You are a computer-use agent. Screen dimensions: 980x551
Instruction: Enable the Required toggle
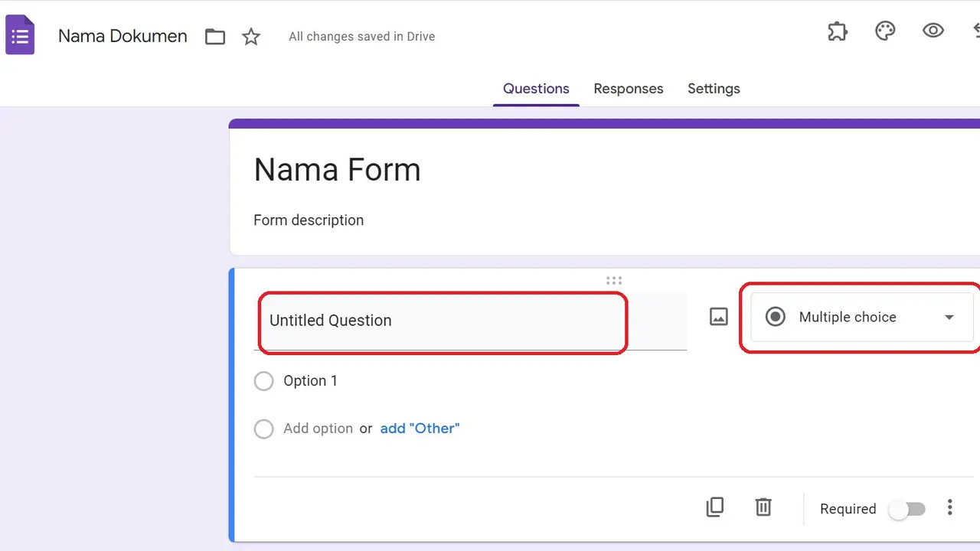click(x=907, y=508)
